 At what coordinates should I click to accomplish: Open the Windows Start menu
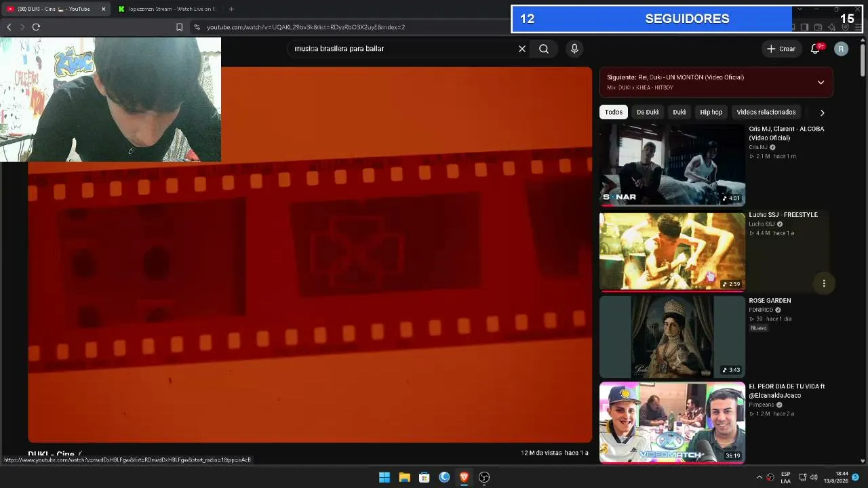(384, 477)
